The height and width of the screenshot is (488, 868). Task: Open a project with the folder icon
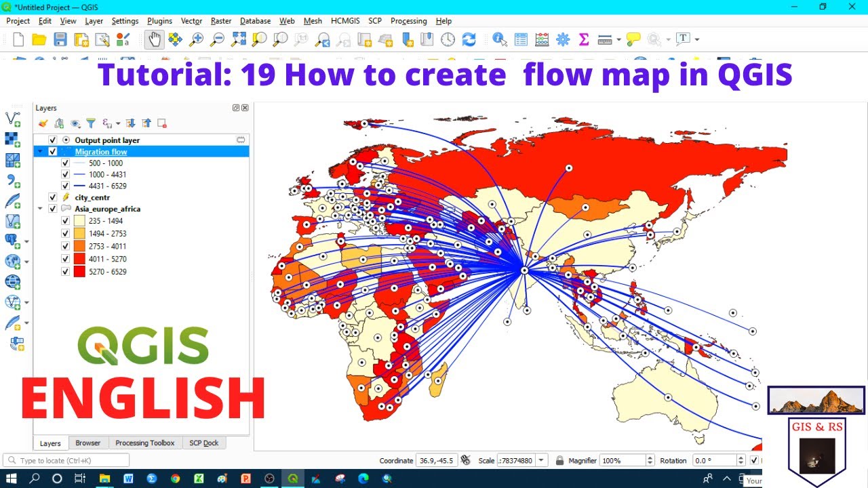(x=39, y=39)
